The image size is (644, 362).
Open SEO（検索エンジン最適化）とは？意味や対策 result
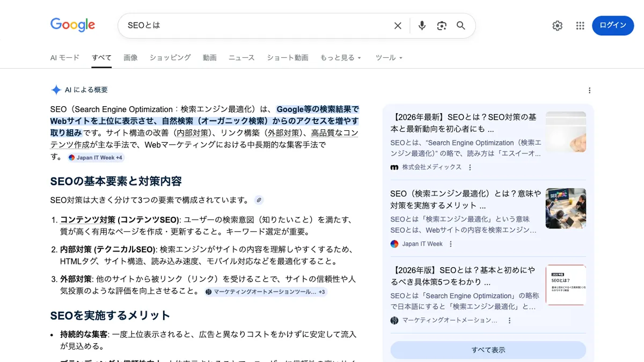[465, 200]
